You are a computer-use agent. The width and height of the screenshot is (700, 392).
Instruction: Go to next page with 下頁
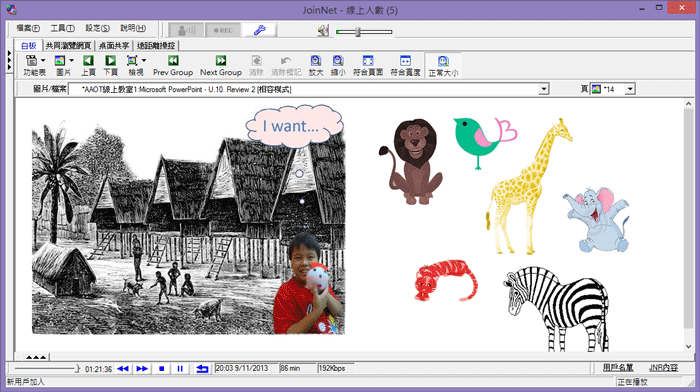pyautogui.click(x=111, y=61)
